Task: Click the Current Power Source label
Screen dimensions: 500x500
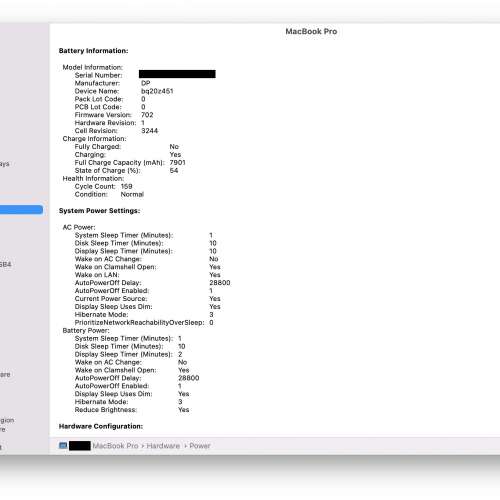Action: pos(111,299)
